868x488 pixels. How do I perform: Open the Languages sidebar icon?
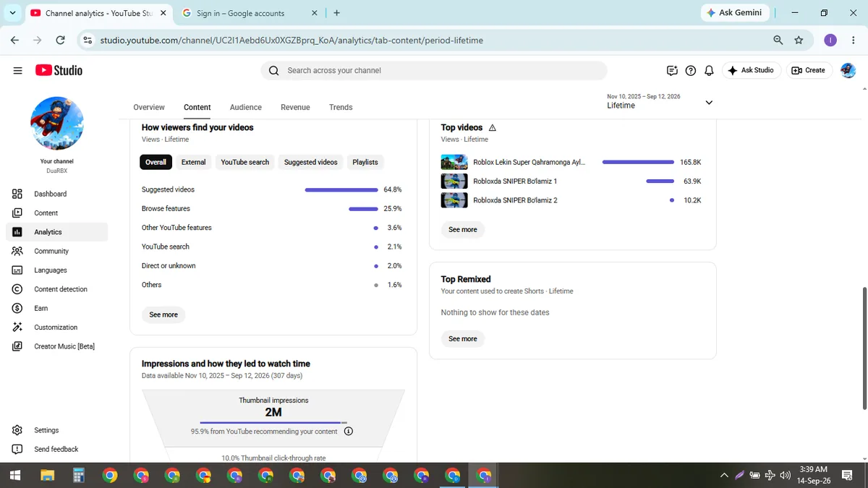click(x=17, y=270)
